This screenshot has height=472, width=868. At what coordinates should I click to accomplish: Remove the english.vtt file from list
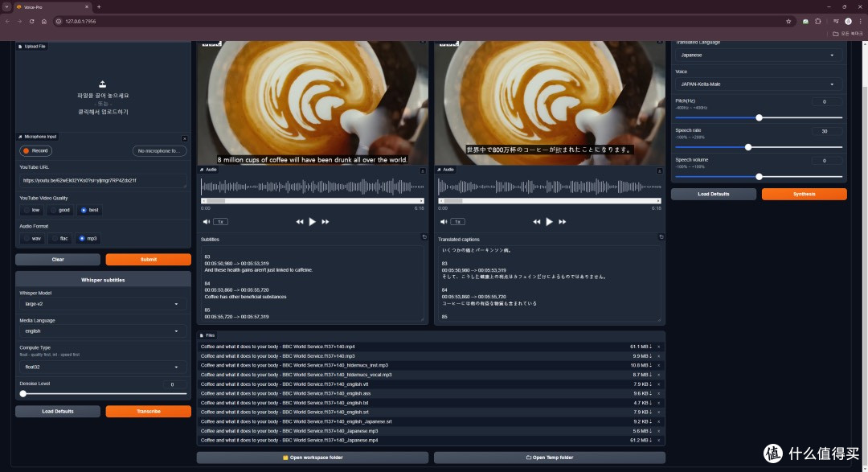(x=658, y=384)
